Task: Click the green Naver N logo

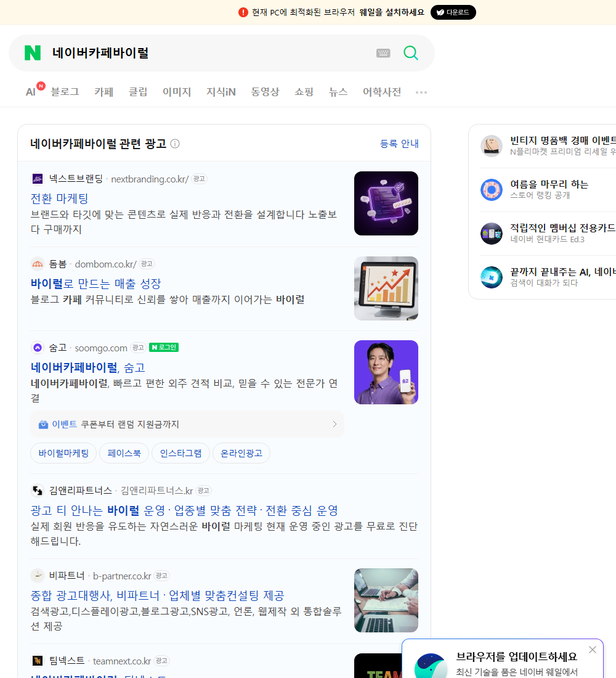Action: coord(33,53)
